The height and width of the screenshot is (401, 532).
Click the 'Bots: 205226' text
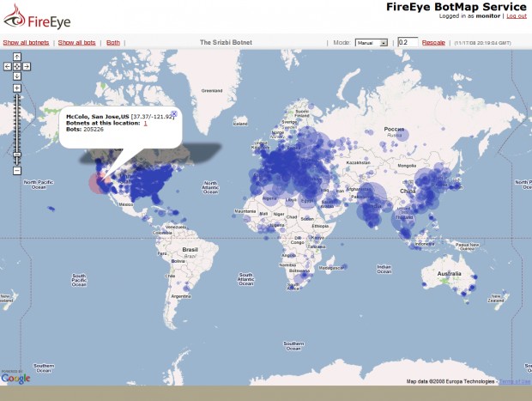[84, 129]
